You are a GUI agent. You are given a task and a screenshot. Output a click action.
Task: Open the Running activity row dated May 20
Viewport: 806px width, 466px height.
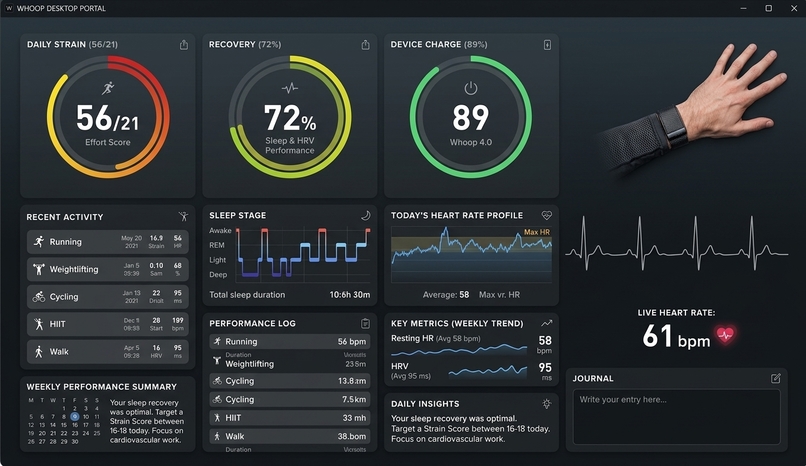(108, 241)
